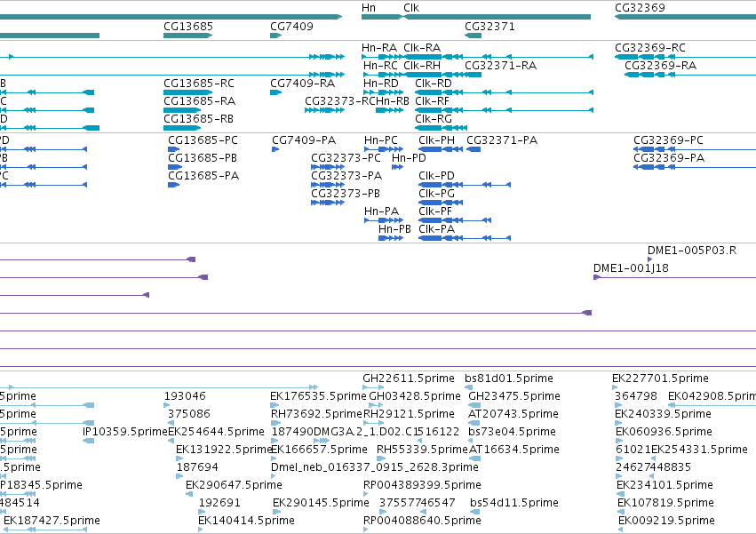Open EST label AT16634.5prime
The image size is (756, 534).
tap(514, 450)
